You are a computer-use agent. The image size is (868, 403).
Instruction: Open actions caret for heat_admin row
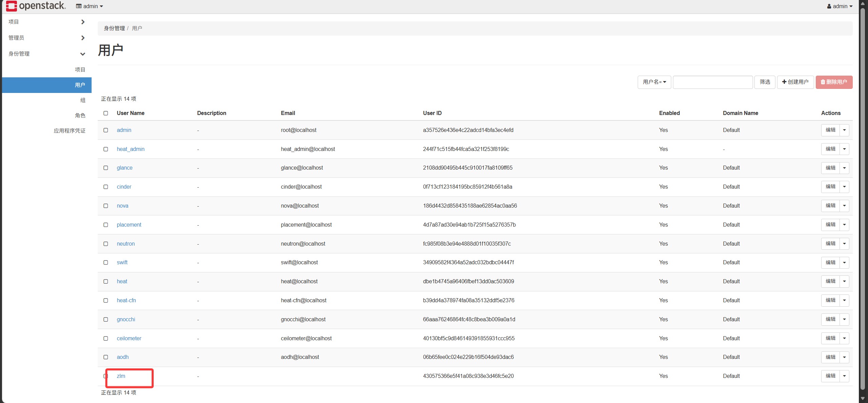tap(844, 149)
